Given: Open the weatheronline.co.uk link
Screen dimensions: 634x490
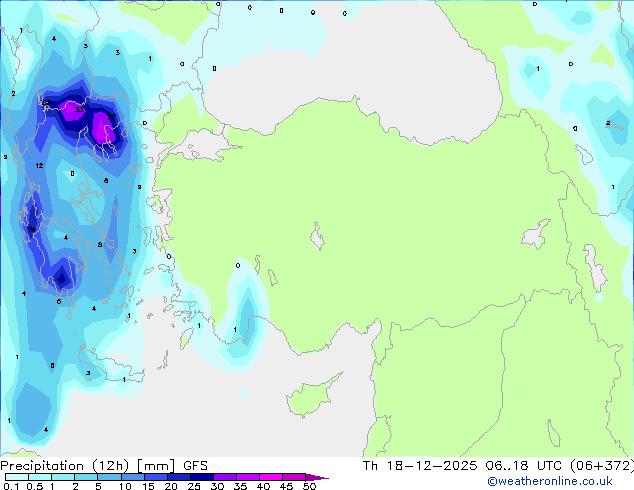Looking at the screenshot, I should tap(550, 482).
